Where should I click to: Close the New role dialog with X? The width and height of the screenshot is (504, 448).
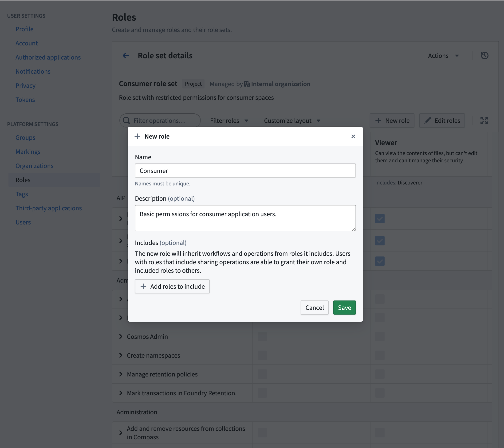pos(353,136)
